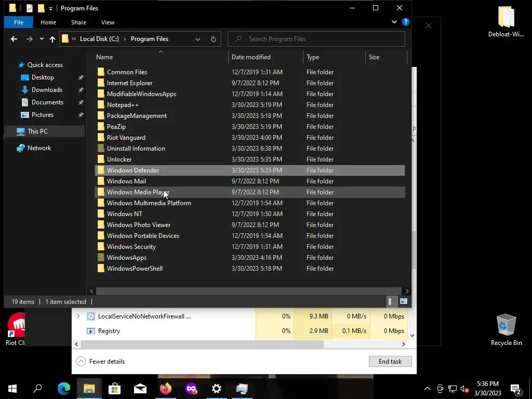Switch to large icons view icon

click(403, 301)
